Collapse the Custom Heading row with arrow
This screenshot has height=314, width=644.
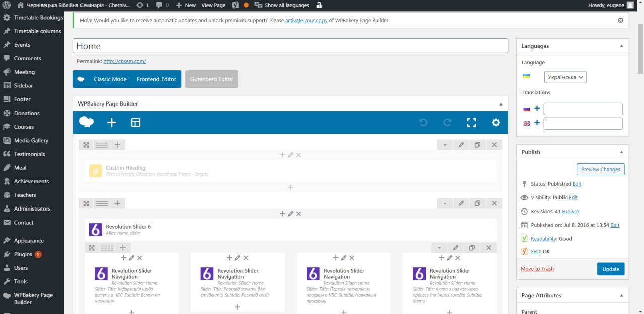tap(445, 145)
